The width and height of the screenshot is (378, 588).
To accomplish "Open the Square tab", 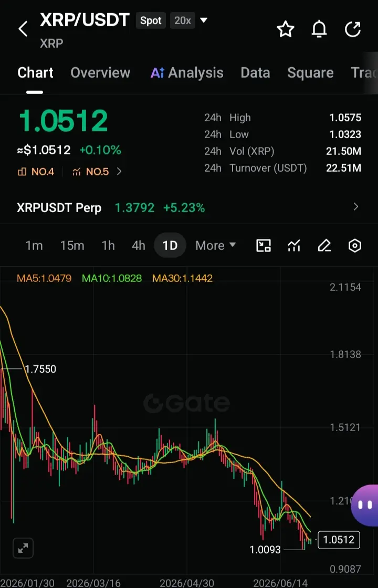I will (310, 73).
